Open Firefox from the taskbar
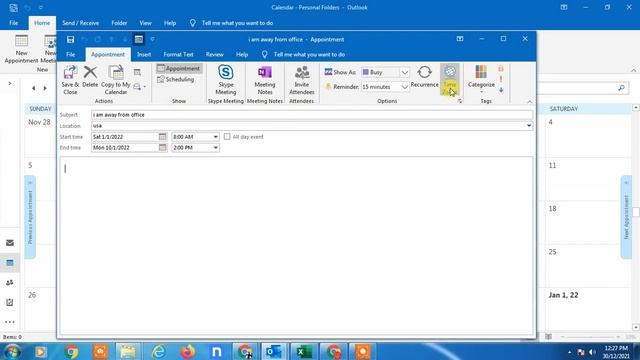This screenshot has height=360, width=640. 187,351
